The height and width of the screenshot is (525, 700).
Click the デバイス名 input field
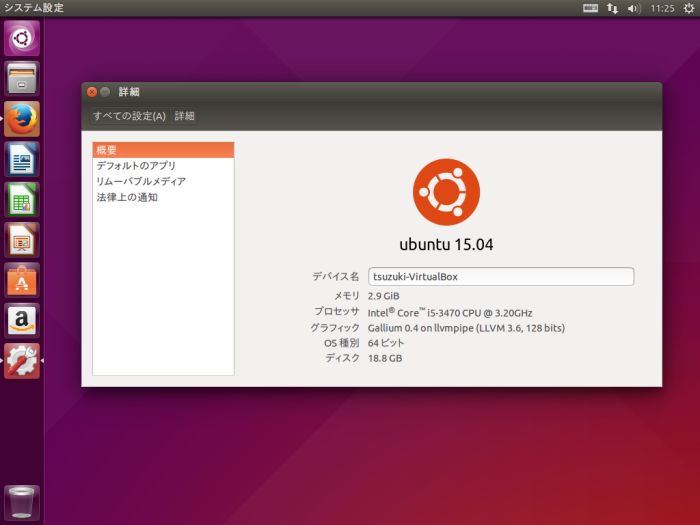click(501, 276)
